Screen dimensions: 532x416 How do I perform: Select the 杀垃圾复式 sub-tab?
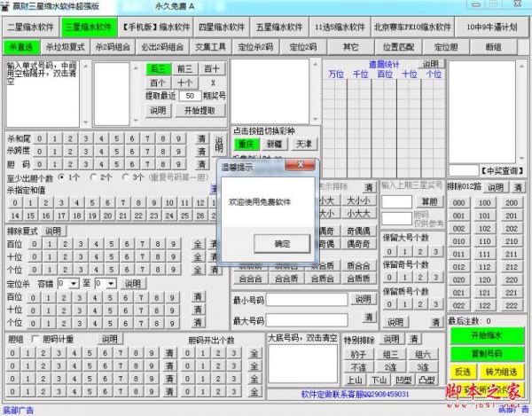coord(65,46)
